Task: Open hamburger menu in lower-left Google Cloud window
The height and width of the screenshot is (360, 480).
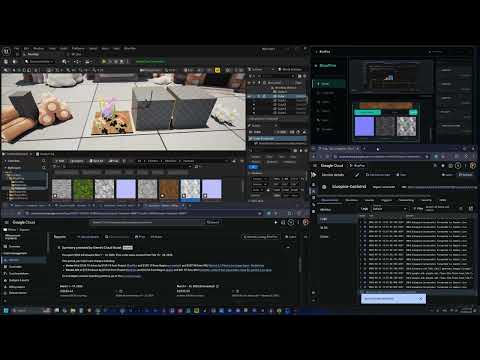Action: pyautogui.click(x=6, y=222)
